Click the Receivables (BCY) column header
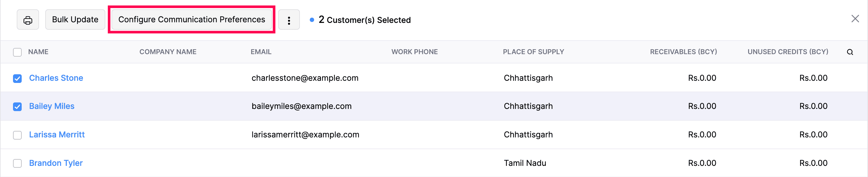 [x=683, y=52]
